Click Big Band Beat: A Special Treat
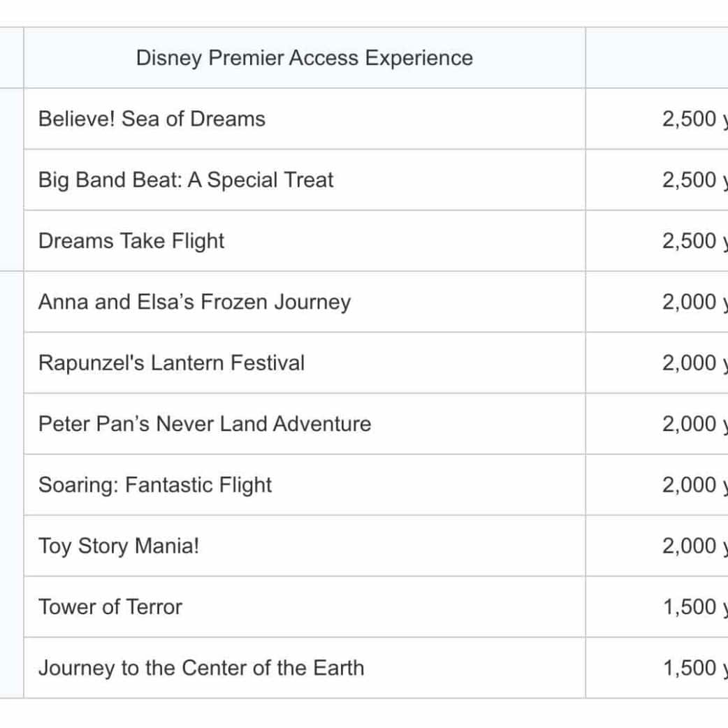Viewport: 728px width, 728px height. pos(186,180)
